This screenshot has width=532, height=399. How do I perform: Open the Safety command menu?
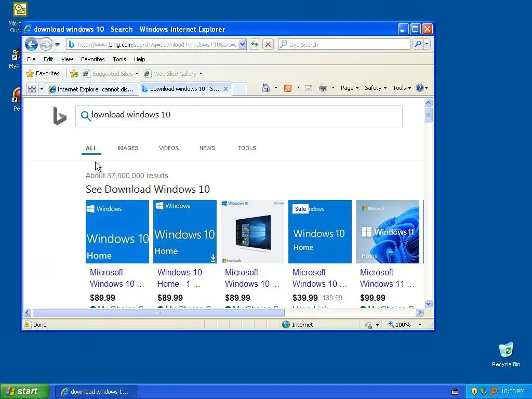click(375, 88)
